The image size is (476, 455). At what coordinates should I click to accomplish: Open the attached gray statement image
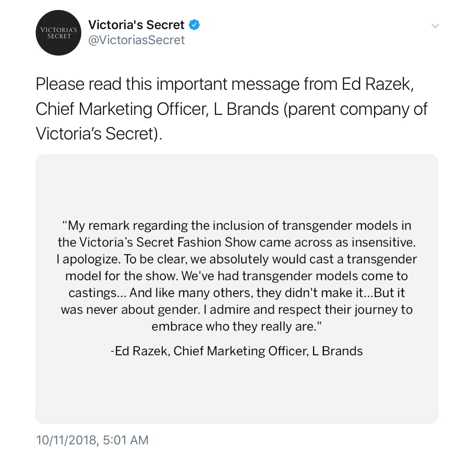(237, 289)
